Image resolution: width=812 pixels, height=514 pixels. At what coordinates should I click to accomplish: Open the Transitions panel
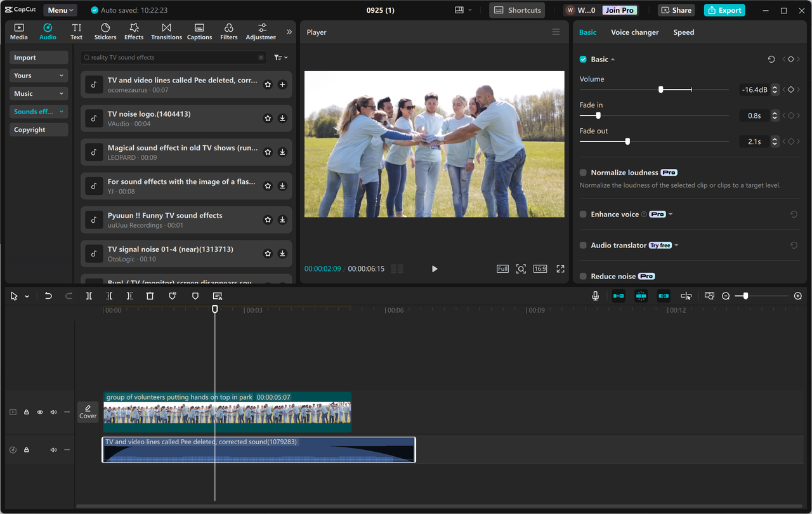click(x=166, y=30)
